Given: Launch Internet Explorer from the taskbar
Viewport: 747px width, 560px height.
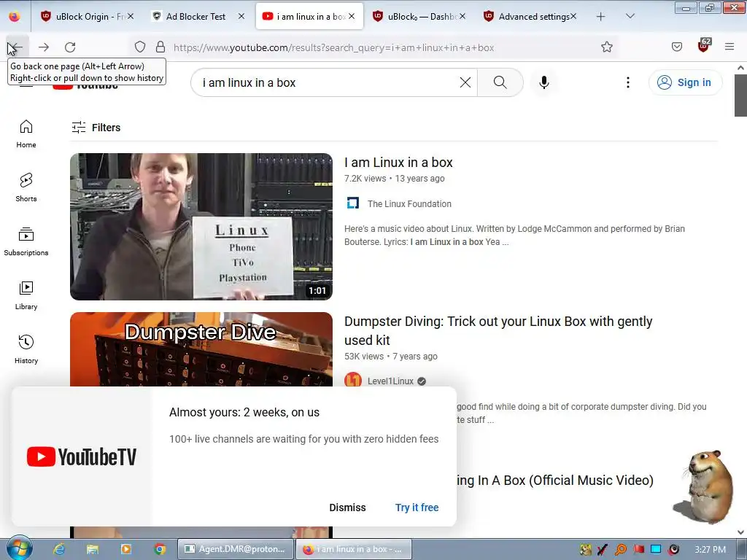Looking at the screenshot, I should (59, 549).
